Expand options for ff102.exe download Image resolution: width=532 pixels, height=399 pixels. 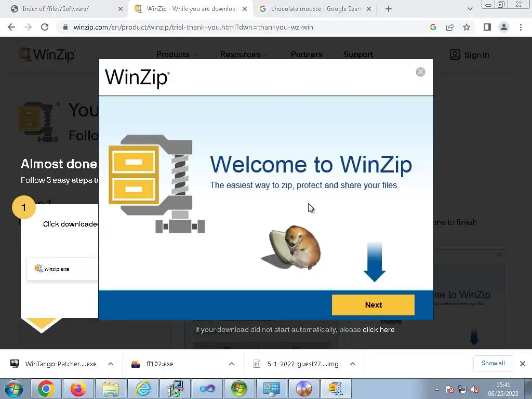tap(232, 364)
